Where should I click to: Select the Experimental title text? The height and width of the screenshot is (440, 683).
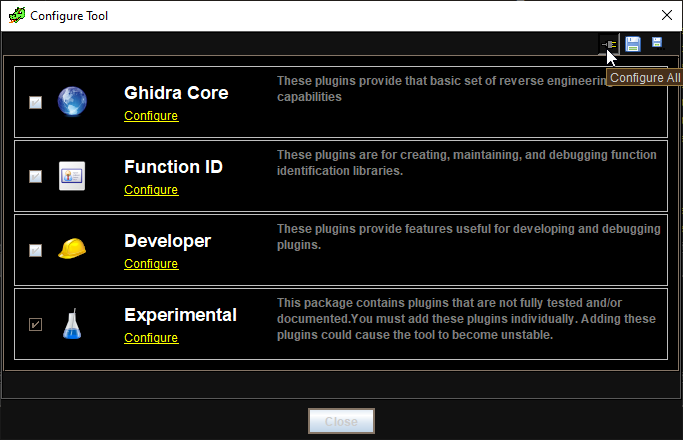(180, 315)
